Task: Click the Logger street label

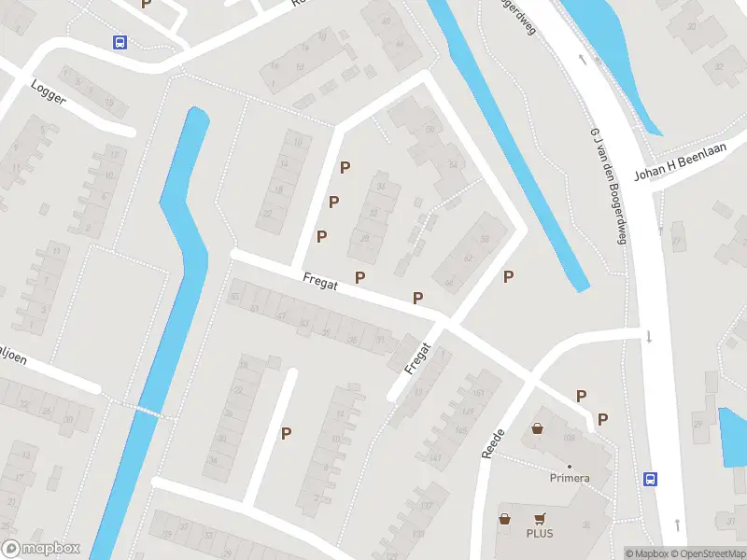Action: 48,91
